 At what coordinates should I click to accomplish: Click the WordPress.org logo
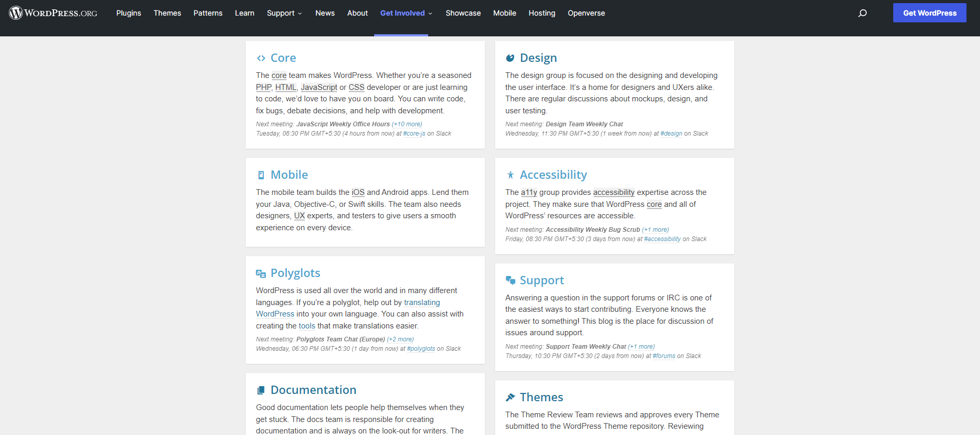click(53, 13)
